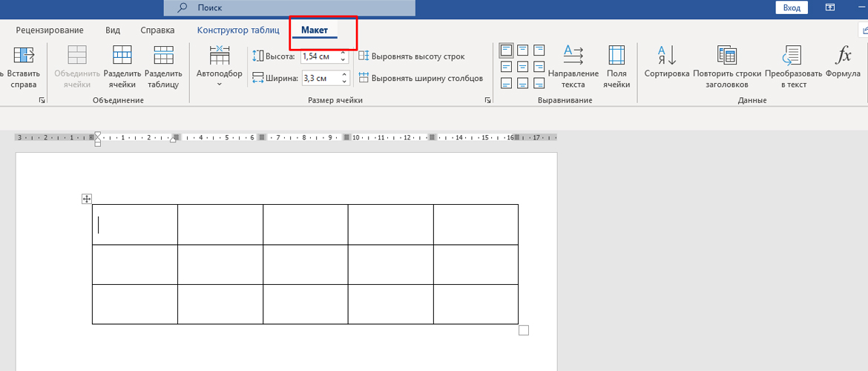The height and width of the screenshot is (371, 868).
Task: Increase row height using spinner up arrow
Action: pyautogui.click(x=343, y=53)
